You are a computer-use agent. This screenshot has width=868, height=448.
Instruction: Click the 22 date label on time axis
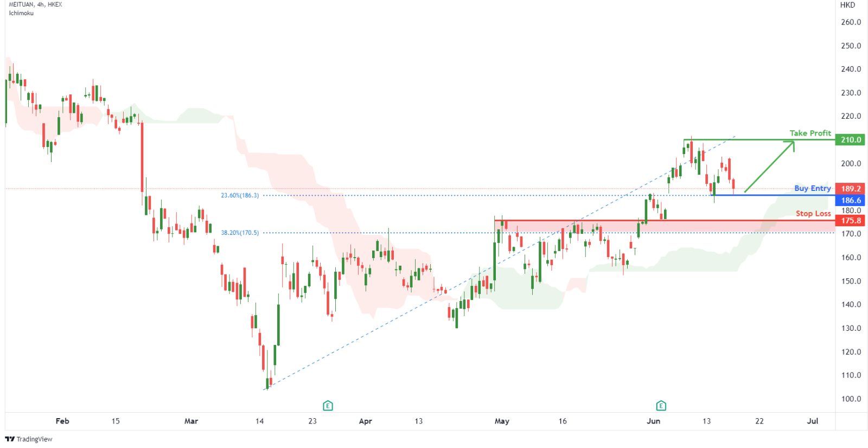tap(759, 421)
